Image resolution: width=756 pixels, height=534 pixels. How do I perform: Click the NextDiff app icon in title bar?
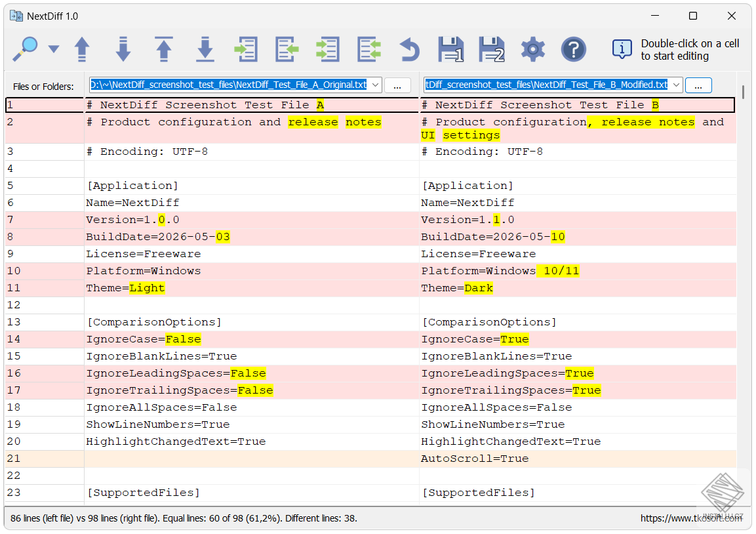coord(16,16)
